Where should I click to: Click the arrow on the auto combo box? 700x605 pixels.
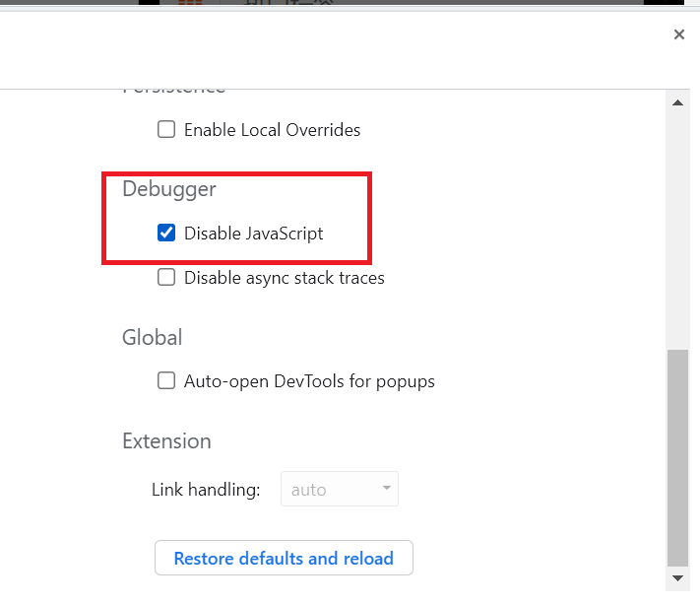[386, 490]
